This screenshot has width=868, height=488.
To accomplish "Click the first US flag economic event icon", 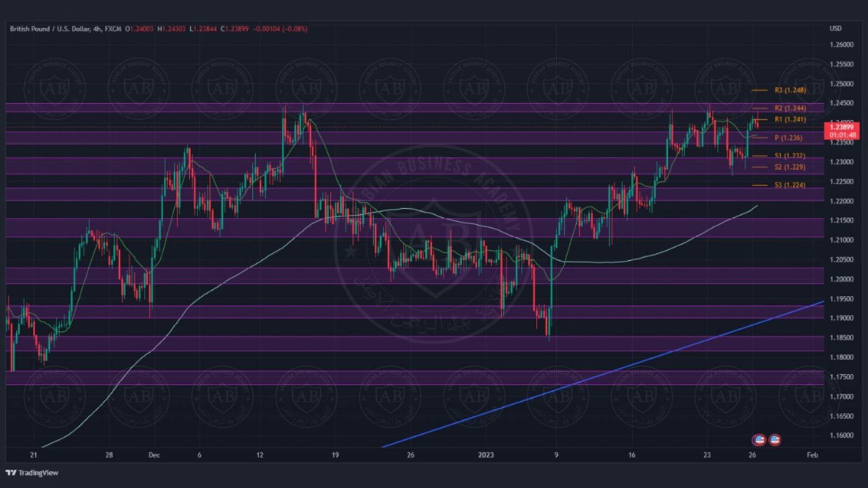I will (759, 440).
